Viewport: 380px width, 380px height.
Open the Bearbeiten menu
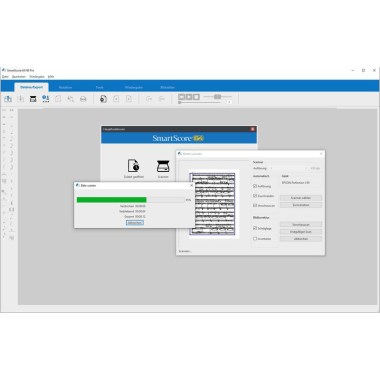tap(19, 77)
